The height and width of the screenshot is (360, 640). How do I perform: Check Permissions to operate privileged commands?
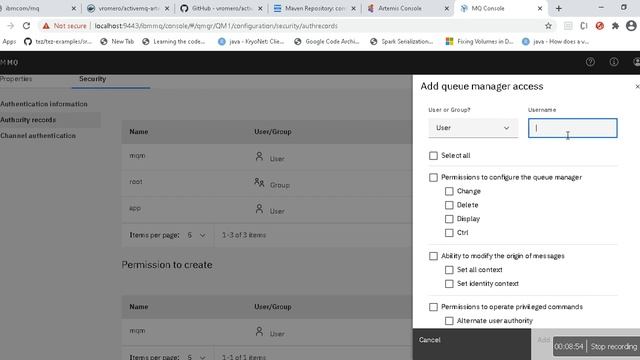click(x=433, y=307)
